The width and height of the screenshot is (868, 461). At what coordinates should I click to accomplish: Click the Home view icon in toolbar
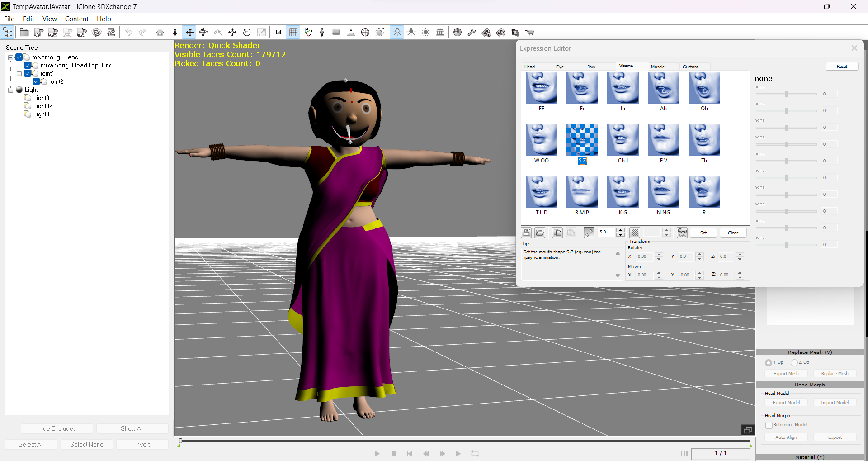[x=160, y=32]
